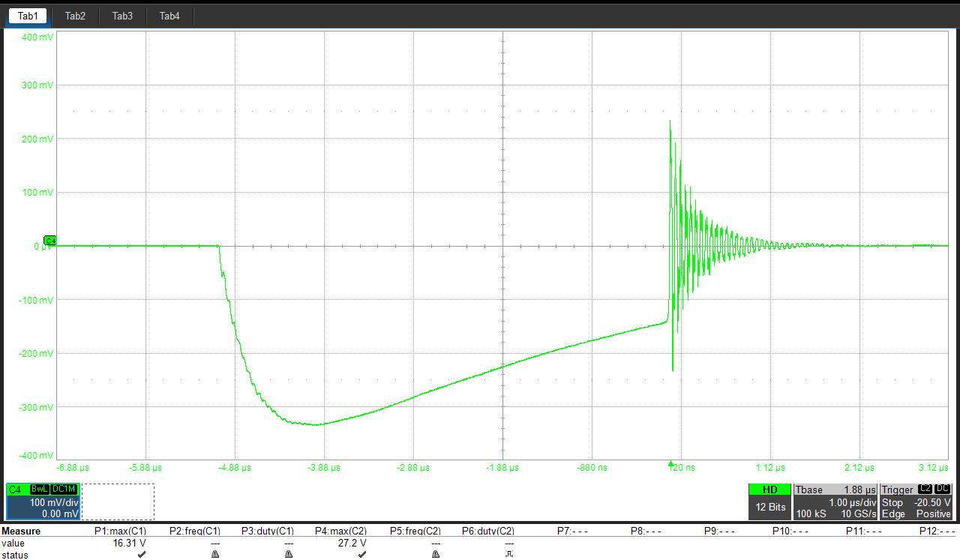960x560 pixels.
Task: Click the -400 mV vertical axis label
Action: (x=35, y=455)
